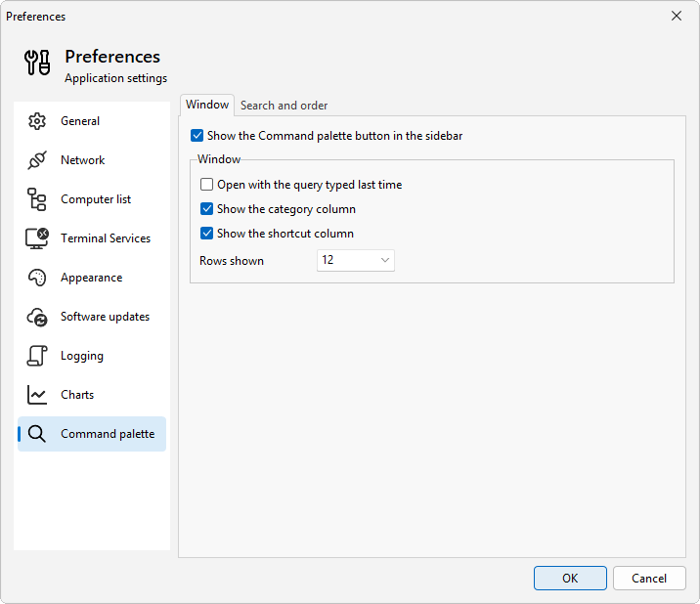This screenshot has width=700, height=604.
Task: Click the Terminal Services monitor icon
Action: coord(36,237)
